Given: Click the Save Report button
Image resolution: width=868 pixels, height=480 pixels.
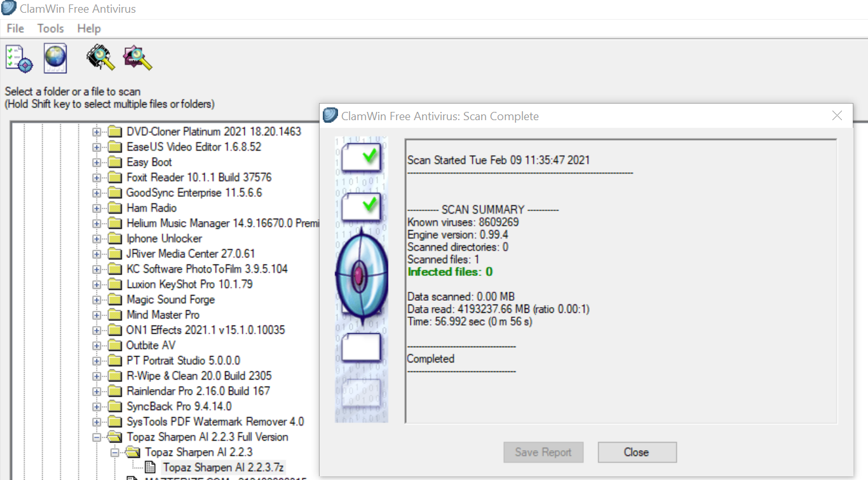Looking at the screenshot, I should pyautogui.click(x=543, y=452).
